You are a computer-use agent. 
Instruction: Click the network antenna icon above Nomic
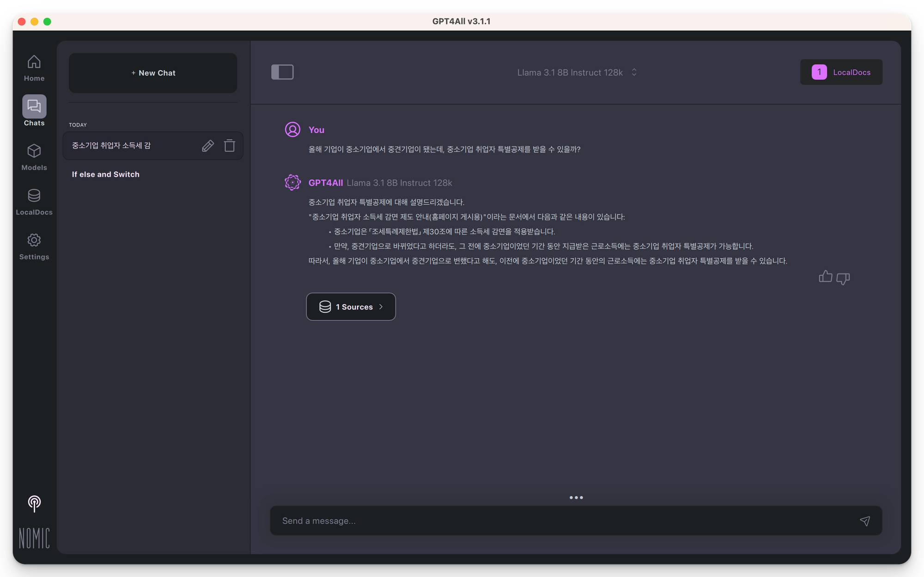(34, 504)
